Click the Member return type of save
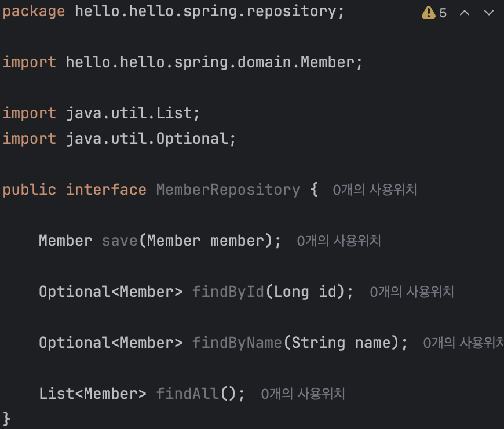504x429 pixels. tap(65, 241)
